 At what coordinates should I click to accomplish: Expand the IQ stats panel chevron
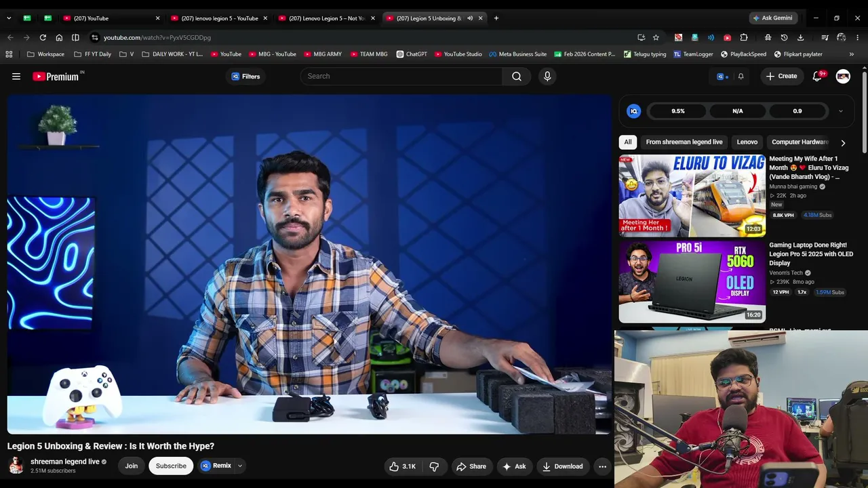(x=841, y=111)
